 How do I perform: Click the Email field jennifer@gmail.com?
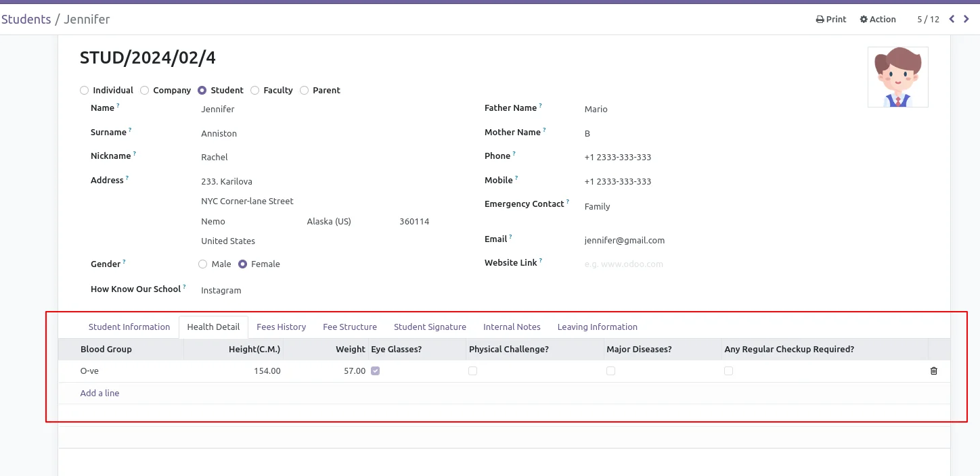(625, 240)
